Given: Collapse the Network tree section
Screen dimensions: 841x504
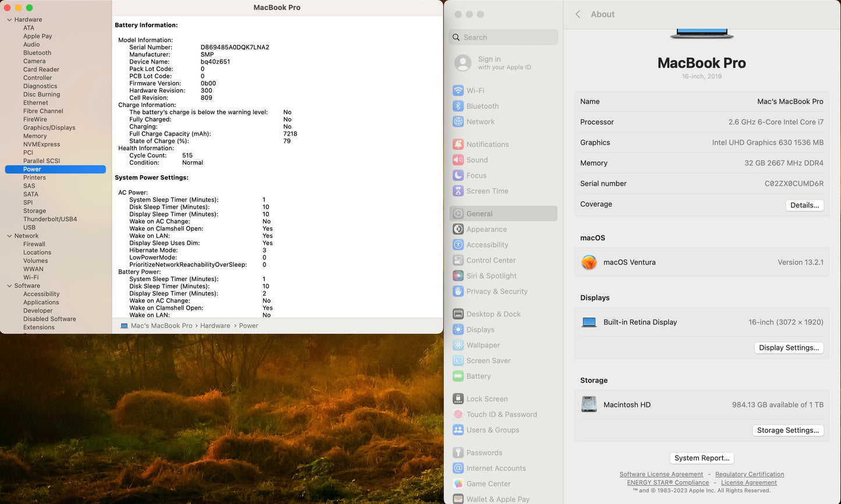Looking at the screenshot, I should coord(9,236).
